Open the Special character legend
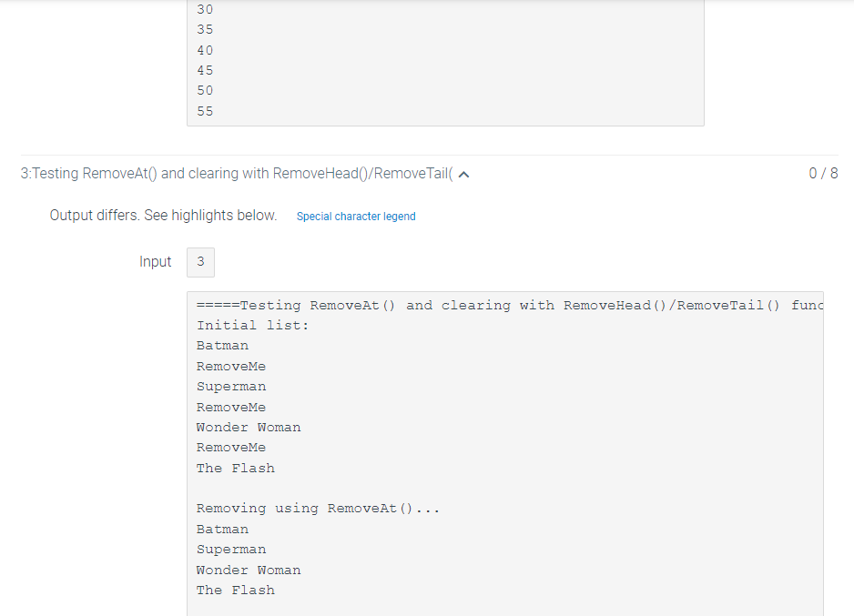Image resolution: width=854 pixels, height=616 pixels. click(x=355, y=216)
